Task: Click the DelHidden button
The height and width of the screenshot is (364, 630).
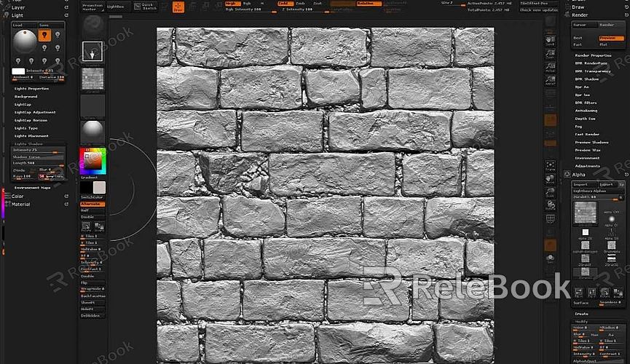Action: [92, 316]
